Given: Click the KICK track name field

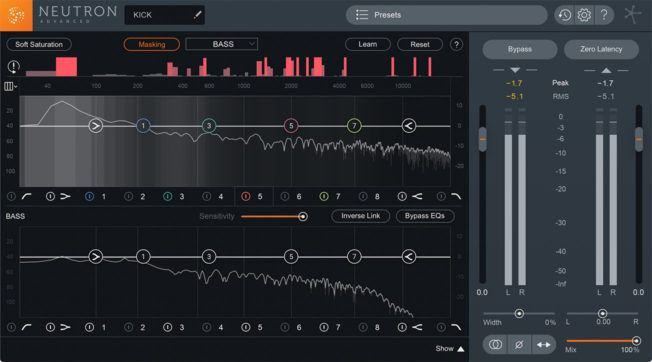Looking at the screenshot, I should (x=164, y=15).
